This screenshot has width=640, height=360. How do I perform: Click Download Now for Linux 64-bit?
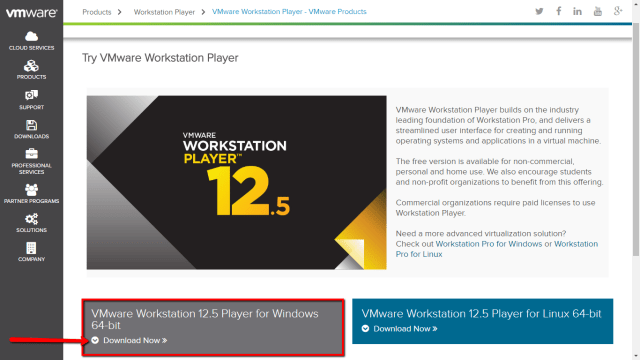pos(405,329)
